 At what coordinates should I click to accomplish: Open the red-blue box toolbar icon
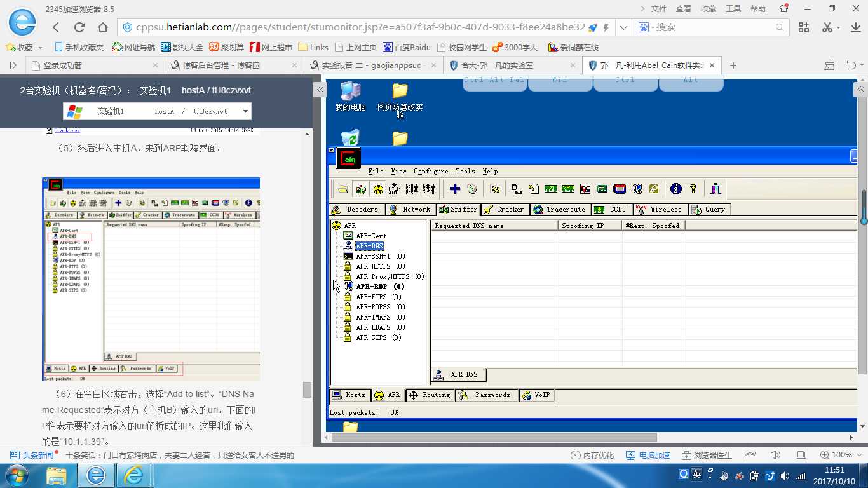click(x=620, y=189)
